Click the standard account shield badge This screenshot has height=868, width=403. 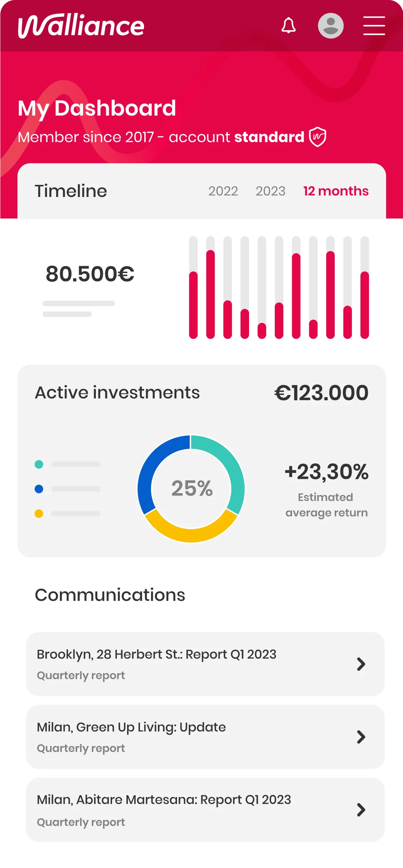(317, 137)
